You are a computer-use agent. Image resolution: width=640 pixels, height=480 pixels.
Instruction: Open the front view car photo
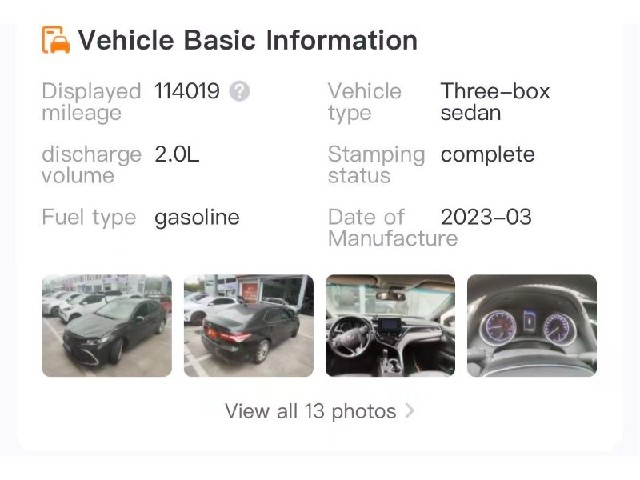tap(107, 325)
